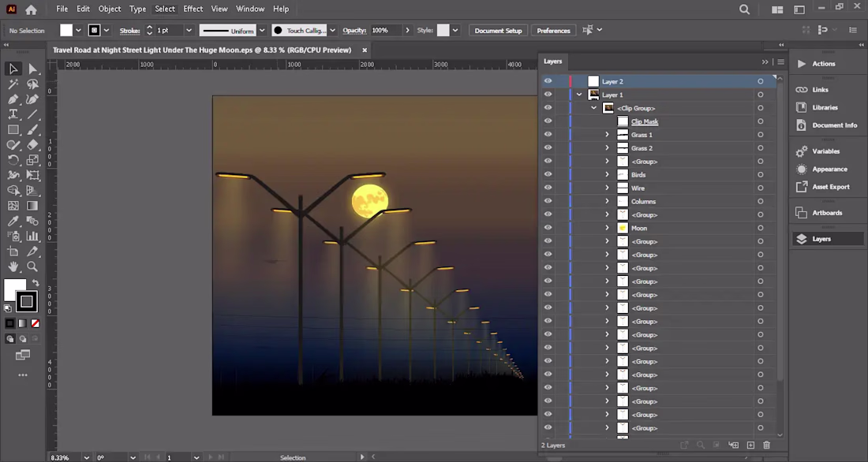Close the document tab

coord(365,50)
